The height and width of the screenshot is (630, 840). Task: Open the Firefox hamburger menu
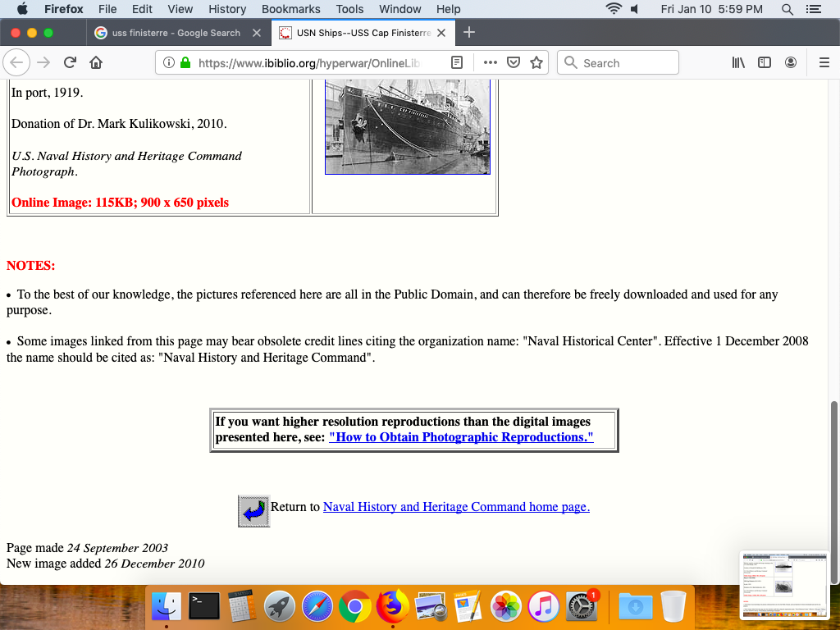point(824,63)
